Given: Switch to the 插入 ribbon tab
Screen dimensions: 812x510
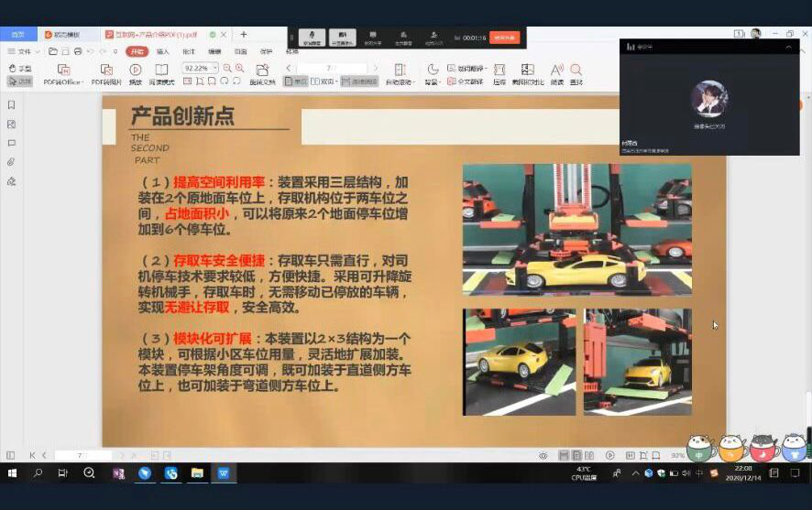Looking at the screenshot, I should (163, 51).
